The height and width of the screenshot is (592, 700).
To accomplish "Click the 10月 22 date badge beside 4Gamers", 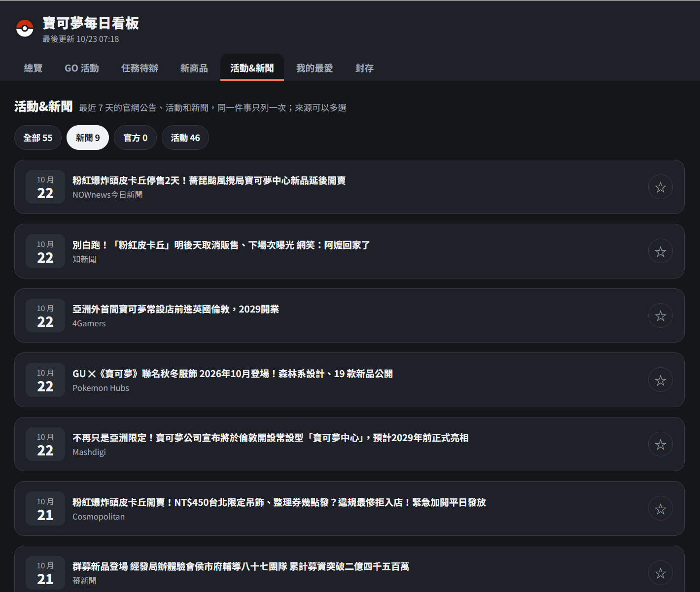I will (45, 315).
